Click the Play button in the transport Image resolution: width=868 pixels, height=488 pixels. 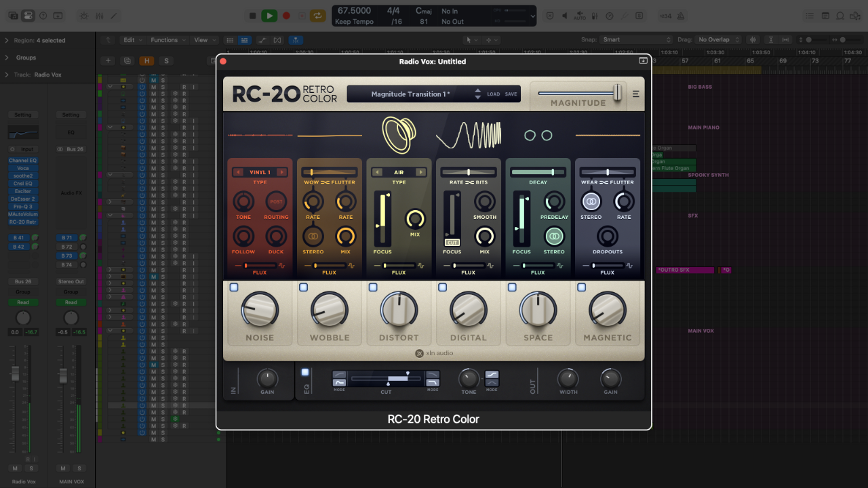tap(269, 16)
